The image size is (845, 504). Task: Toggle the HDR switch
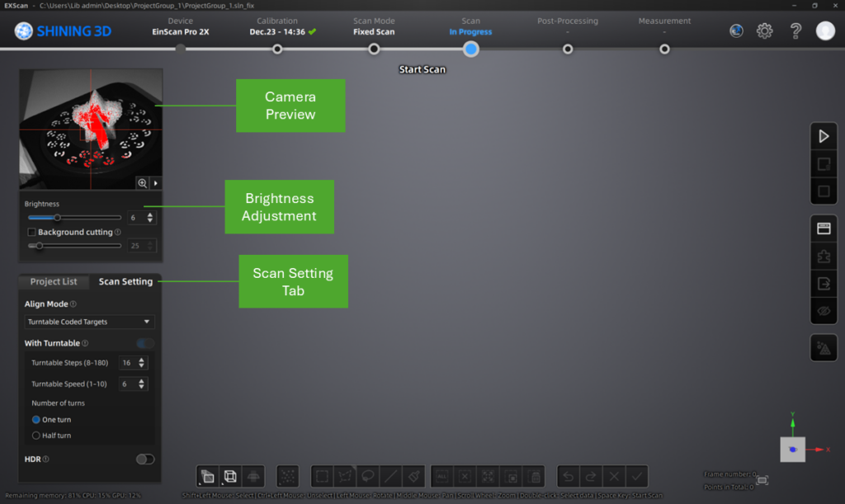pyautogui.click(x=145, y=459)
